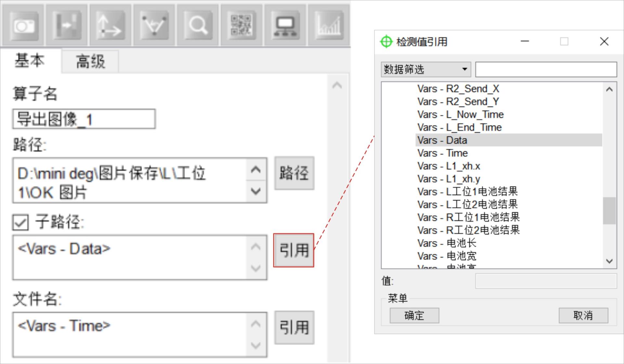Select the positioning alignment tool icon
The width and height of the screenshot is (624, 364).
(67, 25)
